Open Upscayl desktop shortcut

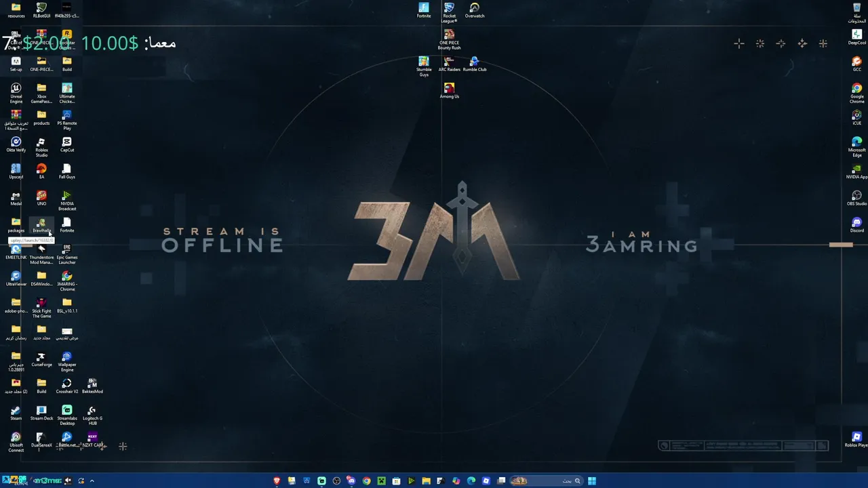pyautogui.click(x=16, y=171)
